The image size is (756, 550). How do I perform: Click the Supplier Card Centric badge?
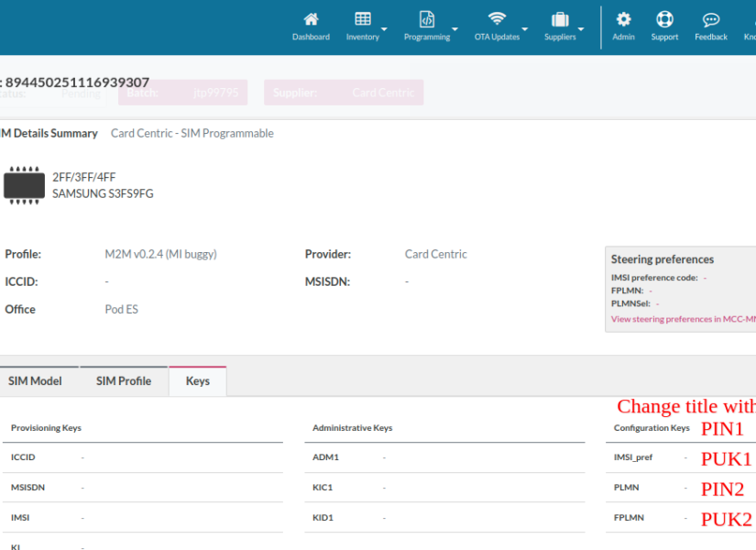click(x=345, y=93)
